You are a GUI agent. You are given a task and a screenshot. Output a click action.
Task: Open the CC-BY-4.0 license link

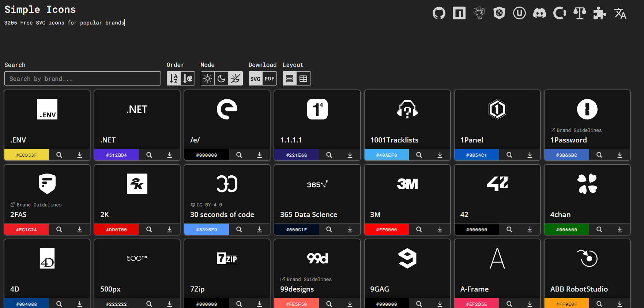coord(206,205)
